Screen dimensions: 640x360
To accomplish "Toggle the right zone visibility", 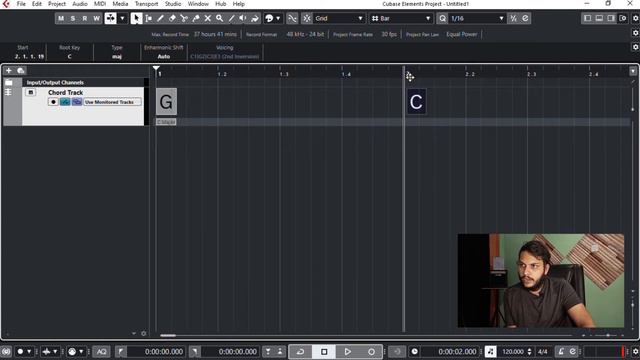I will click(611, 18).
